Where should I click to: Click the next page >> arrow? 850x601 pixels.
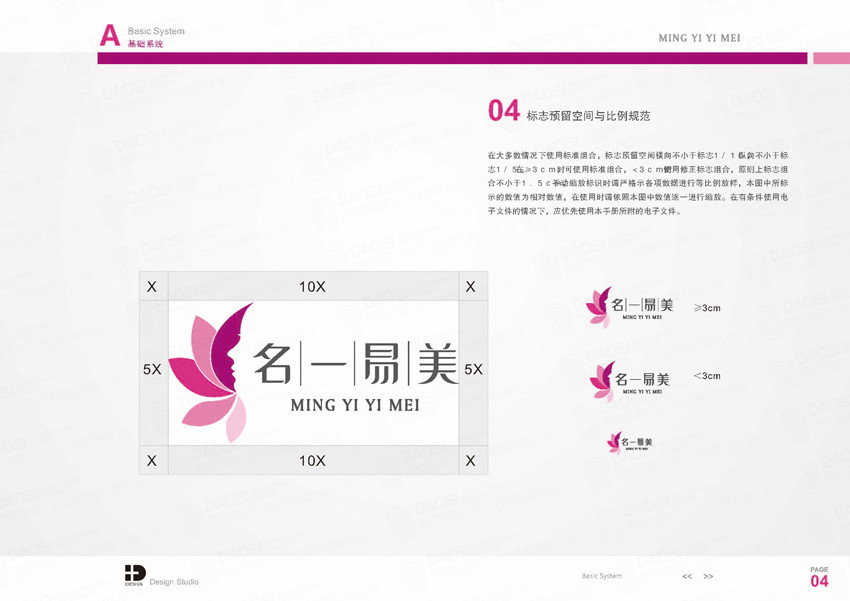point(708,577)
